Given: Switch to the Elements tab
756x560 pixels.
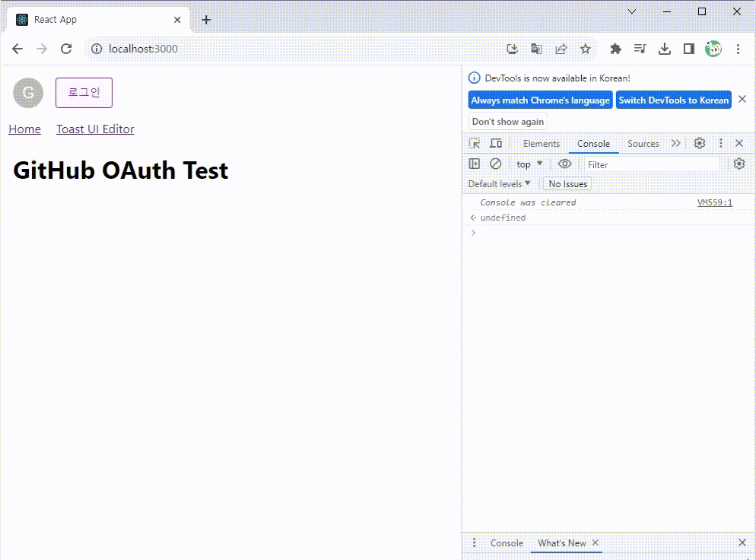Looking at the screenshot, I should (x=541, y=144).
